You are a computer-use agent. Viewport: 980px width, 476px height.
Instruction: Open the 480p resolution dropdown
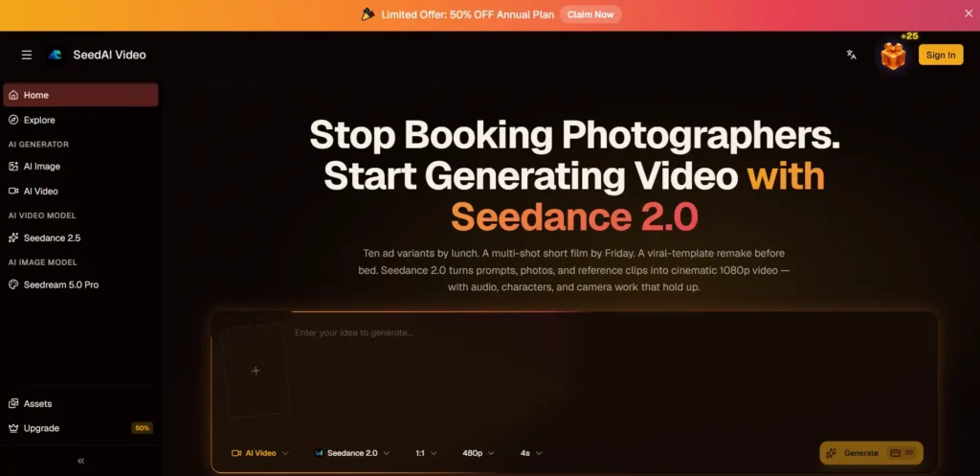tap(479, 453)
